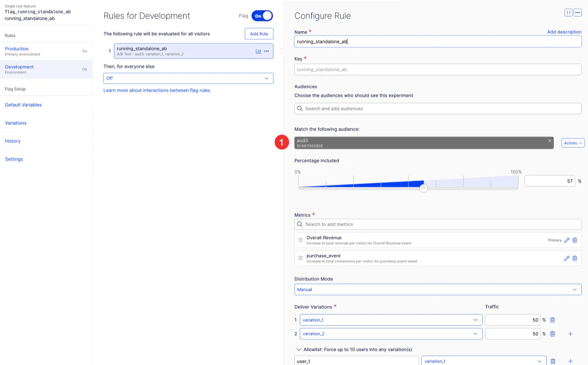
Task: Switch to the Production environment
Action: pyautogui.click(x=46, y=51)
